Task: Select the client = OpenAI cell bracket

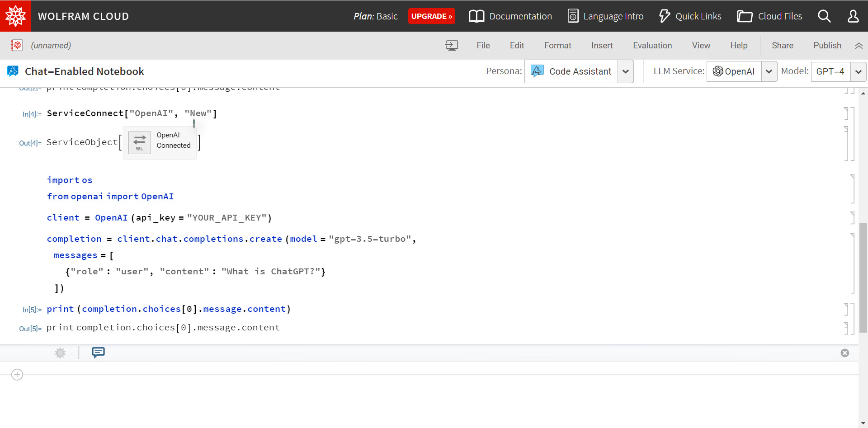Action: click(x=852, y=218)
